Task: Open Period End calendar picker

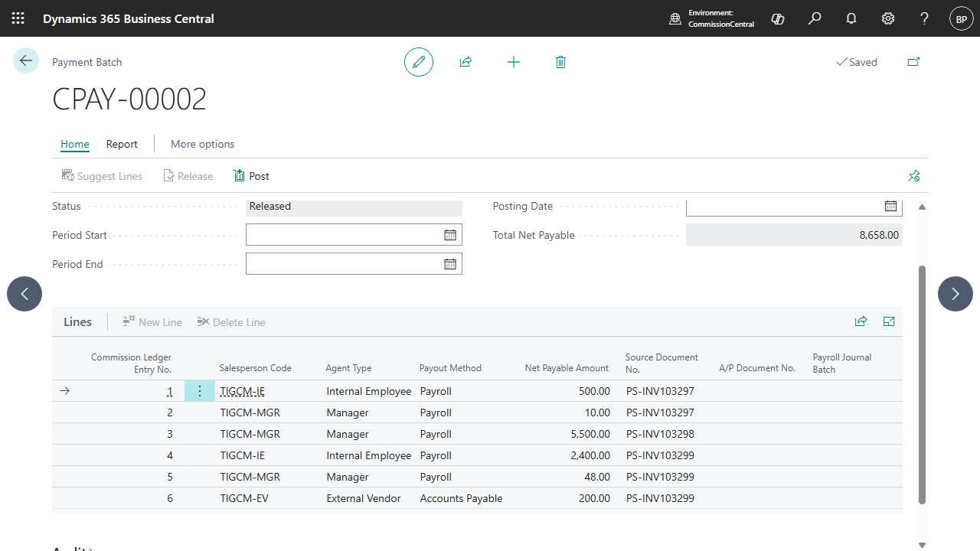Action: (450, 264)
